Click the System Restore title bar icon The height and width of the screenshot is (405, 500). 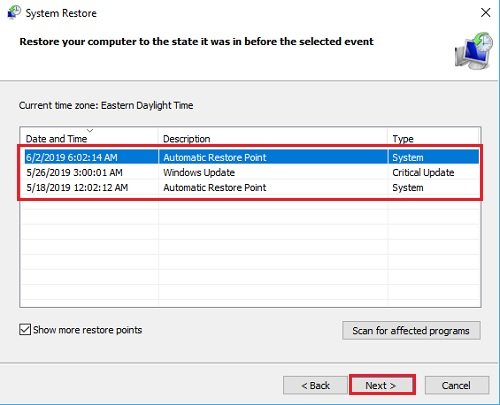point(14,13)
